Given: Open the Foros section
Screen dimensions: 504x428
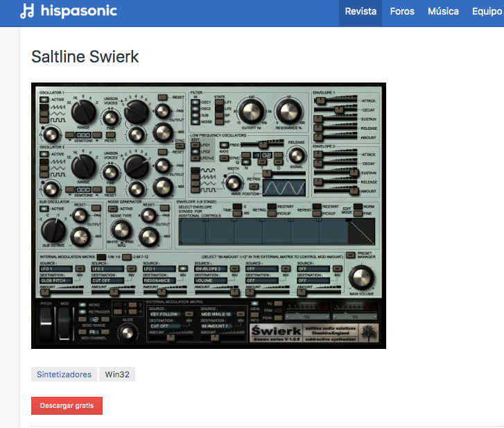Looking at the screenshot, I should click(402, 12).
